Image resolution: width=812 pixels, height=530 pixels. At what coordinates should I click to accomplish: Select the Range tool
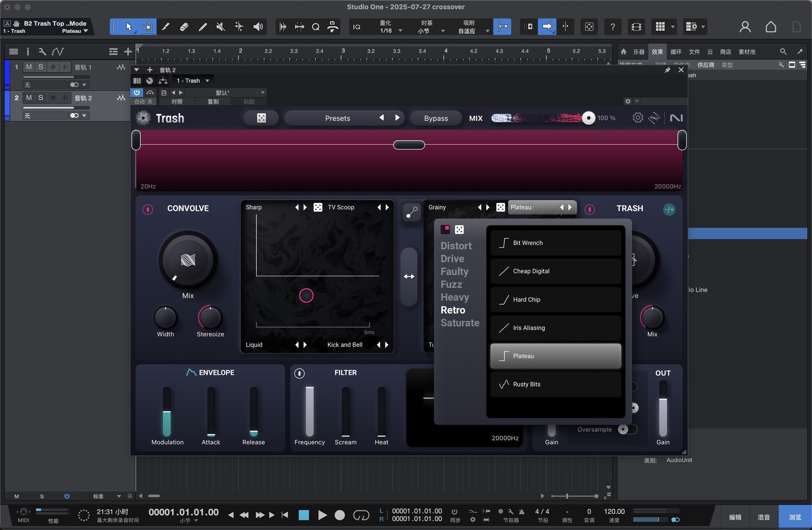click(148, 27)
